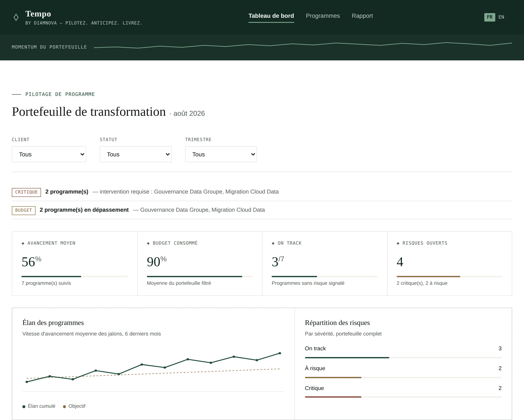Expand the Trimestre dropdown
This screenshot has height=420, width=524.
pyautogui.click(x=221, y=154)
